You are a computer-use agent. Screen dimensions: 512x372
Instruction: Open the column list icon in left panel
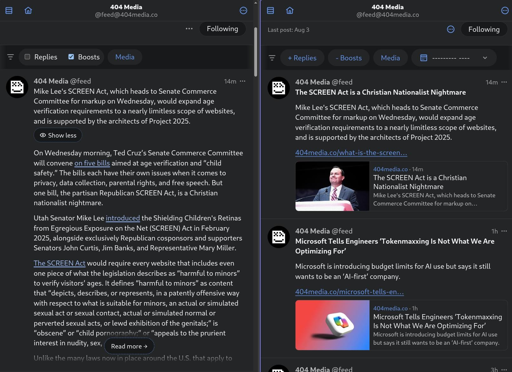point(9,10)
